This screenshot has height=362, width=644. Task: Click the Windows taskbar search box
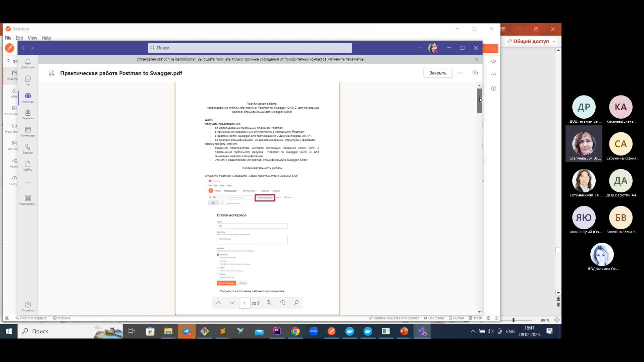[70, 331]
